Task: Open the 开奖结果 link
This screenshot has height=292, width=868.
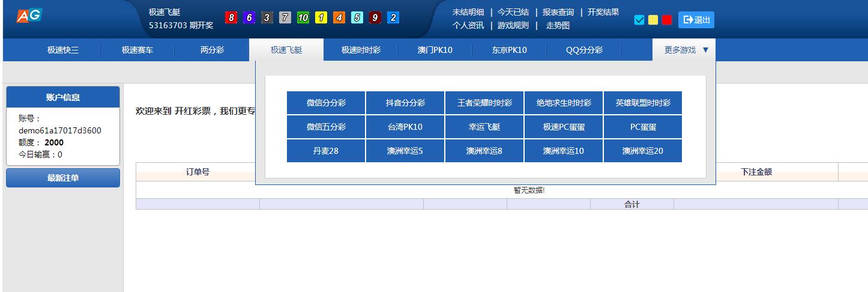Action: pos(603,12)
